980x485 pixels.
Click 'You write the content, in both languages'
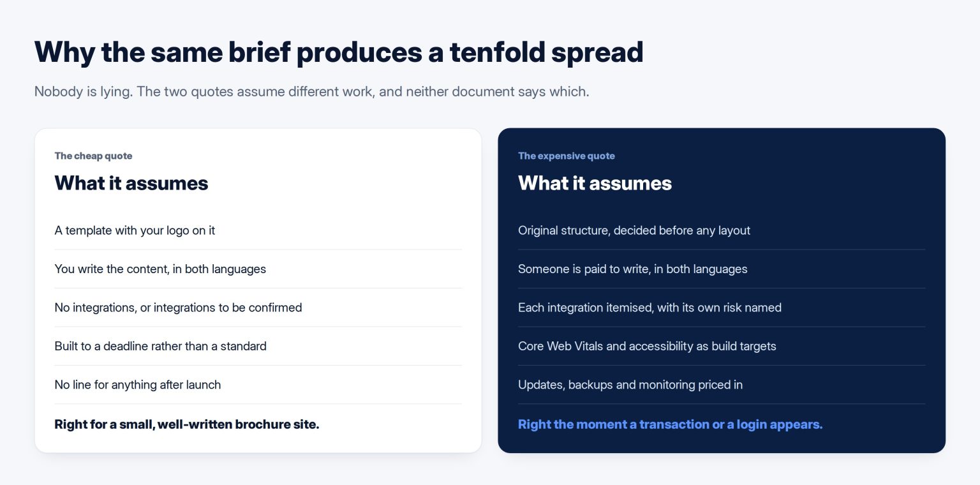pyautogui.click(x=160, y=269)
